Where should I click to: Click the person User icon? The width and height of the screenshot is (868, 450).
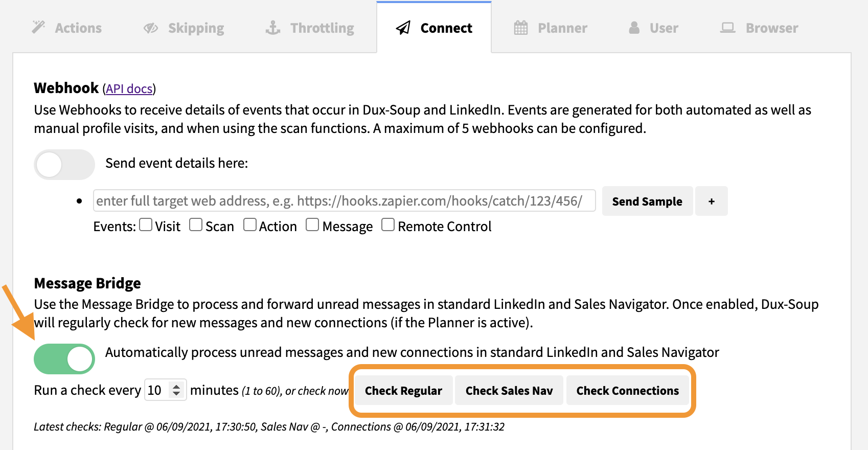coord(634,28)
